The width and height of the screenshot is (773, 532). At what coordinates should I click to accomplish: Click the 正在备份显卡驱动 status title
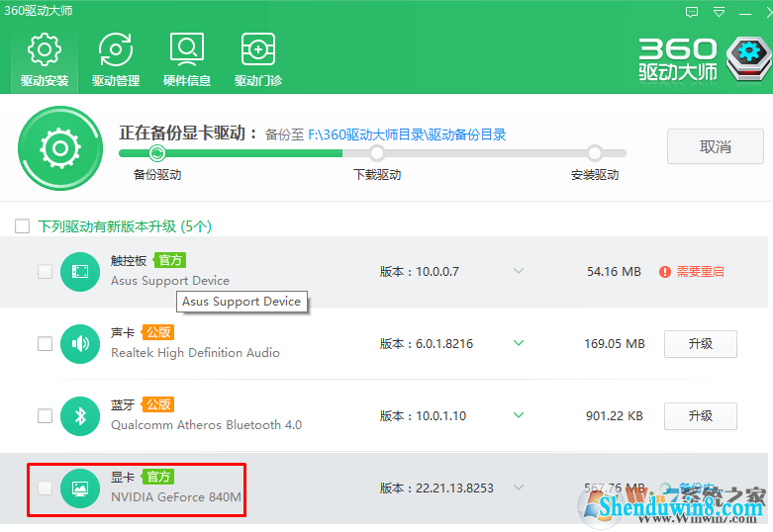pos(188,133)
